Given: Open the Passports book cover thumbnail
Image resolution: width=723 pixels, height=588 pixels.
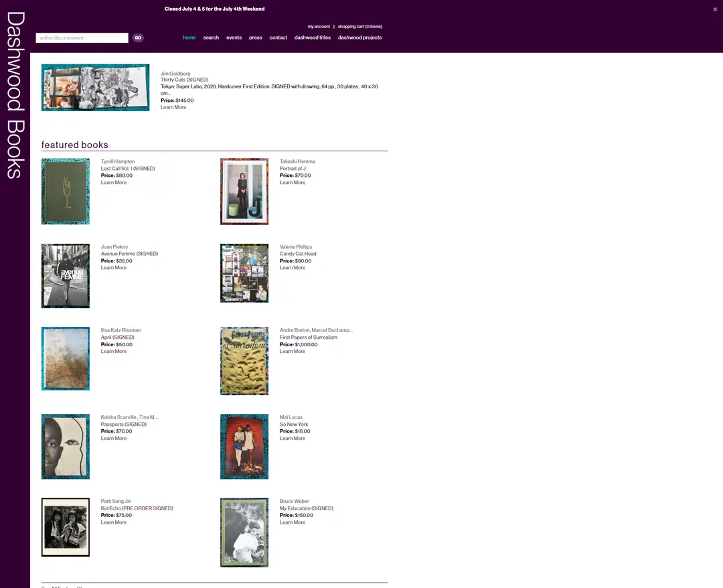Looking at the screenshot, I should (66, 447).
